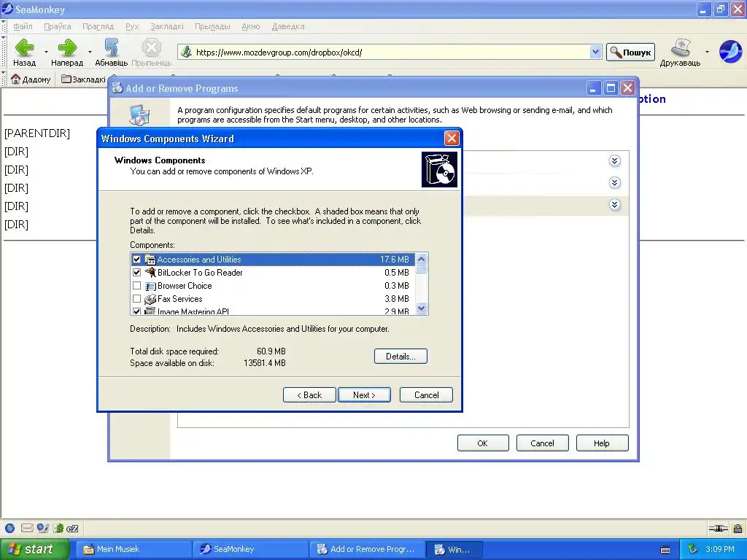The height and width of the screenshot is (560, 747).
Task: Open the Наперад forward history dropdown arrow
Action: pyautogui.click(x=90, y=52)
